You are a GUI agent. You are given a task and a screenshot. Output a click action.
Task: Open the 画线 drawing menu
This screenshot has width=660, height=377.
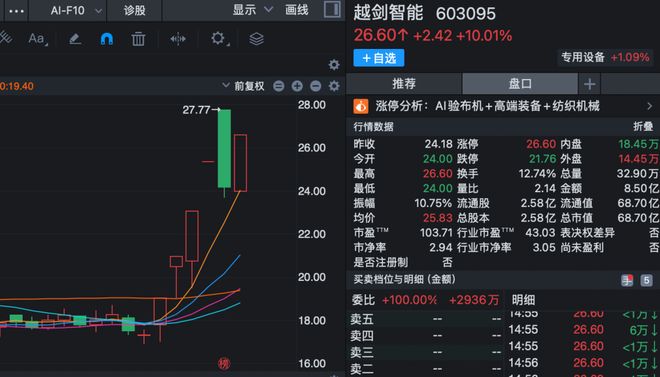click(x=297, y=10)
